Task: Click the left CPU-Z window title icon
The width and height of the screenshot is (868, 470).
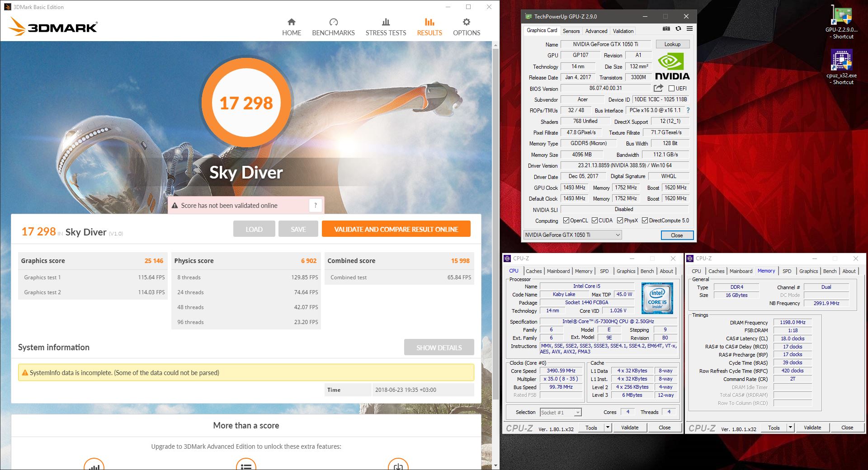Action: pyautogui.click(x=507, y=258)
